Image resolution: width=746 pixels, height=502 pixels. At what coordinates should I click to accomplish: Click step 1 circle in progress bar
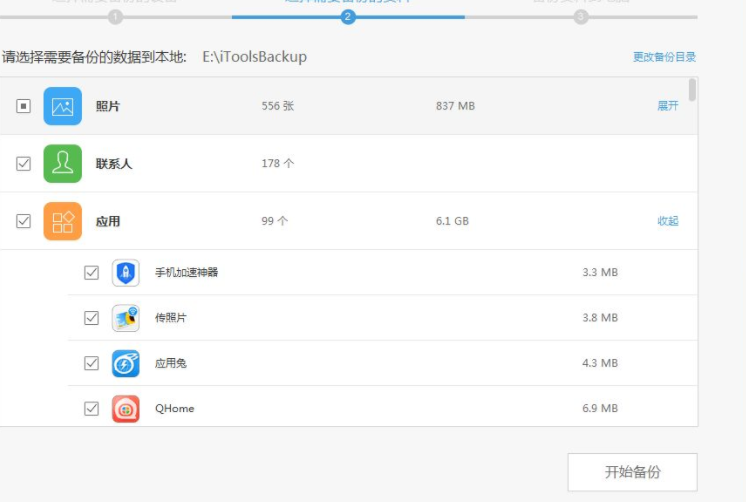coord(115,17)
